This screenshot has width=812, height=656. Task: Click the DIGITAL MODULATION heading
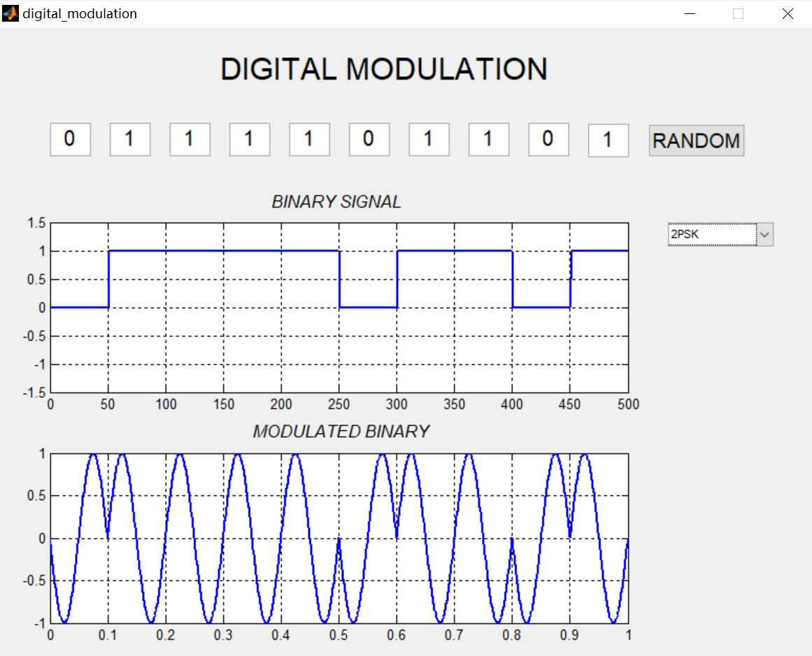click(x=384, y=69)
